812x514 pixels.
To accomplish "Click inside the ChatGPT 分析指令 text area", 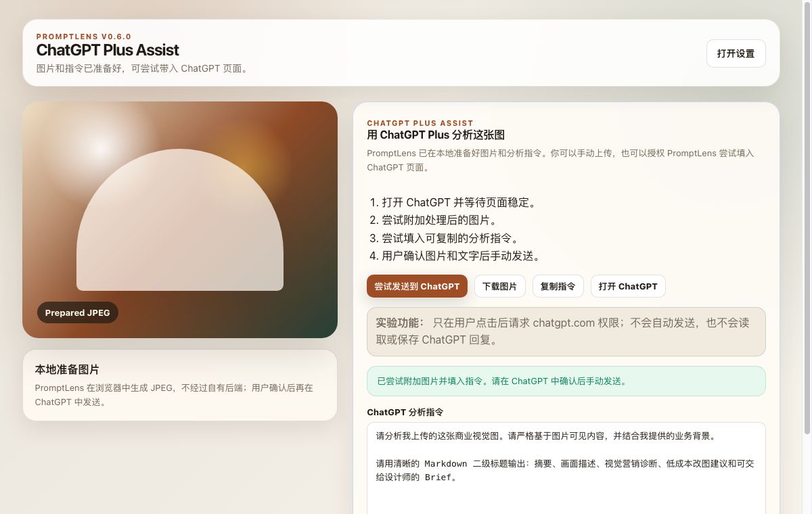I will click(566, 468).
